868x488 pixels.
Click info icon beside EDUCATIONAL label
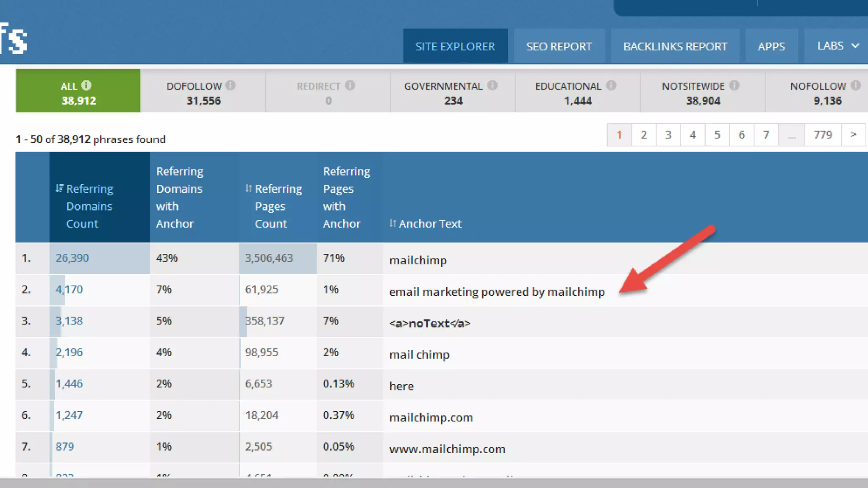(611, 86)
